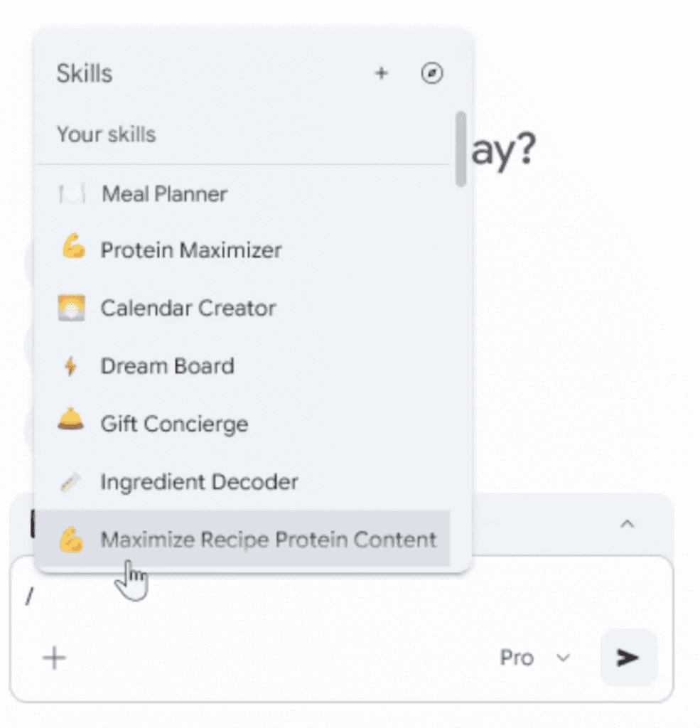Click the Calendar Creator sunrise icon
Image resolution: width=700 pixels, height=728 pixels.
[x=71, y=308]
